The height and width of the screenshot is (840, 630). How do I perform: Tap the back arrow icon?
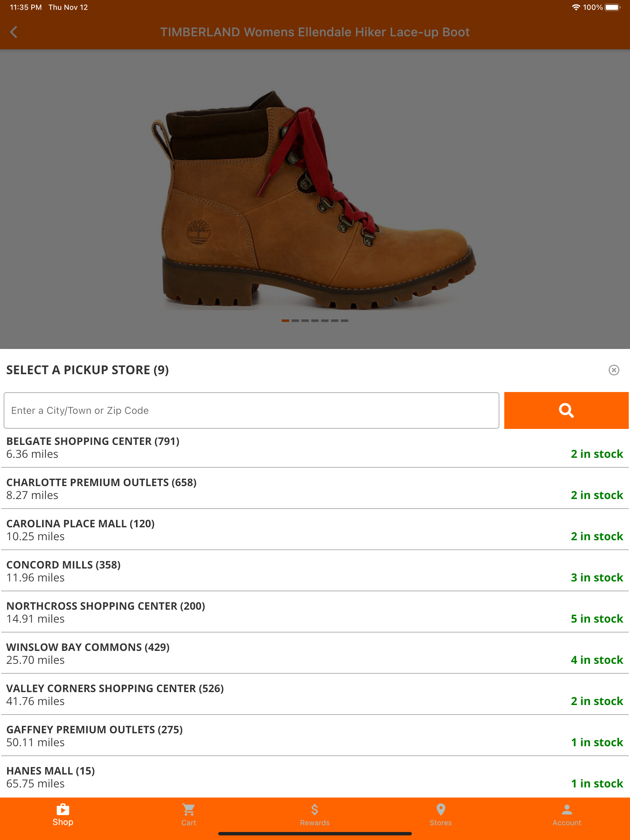[14, 32]
